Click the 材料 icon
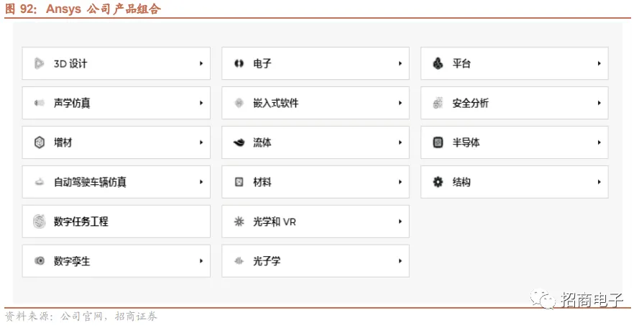Screen dimensions: 644x328 [x=239, y=183]
